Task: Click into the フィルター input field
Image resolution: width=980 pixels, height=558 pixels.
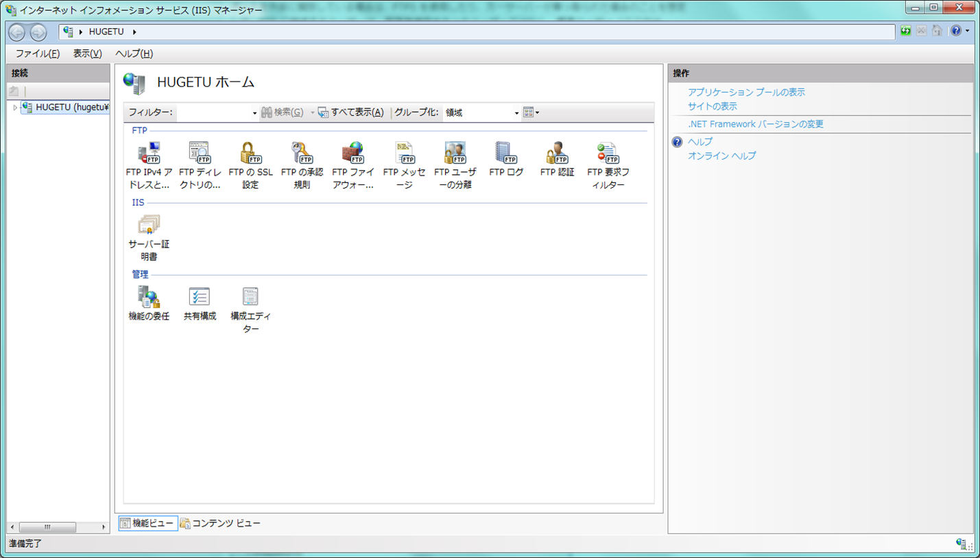Action: coord(213,112)
